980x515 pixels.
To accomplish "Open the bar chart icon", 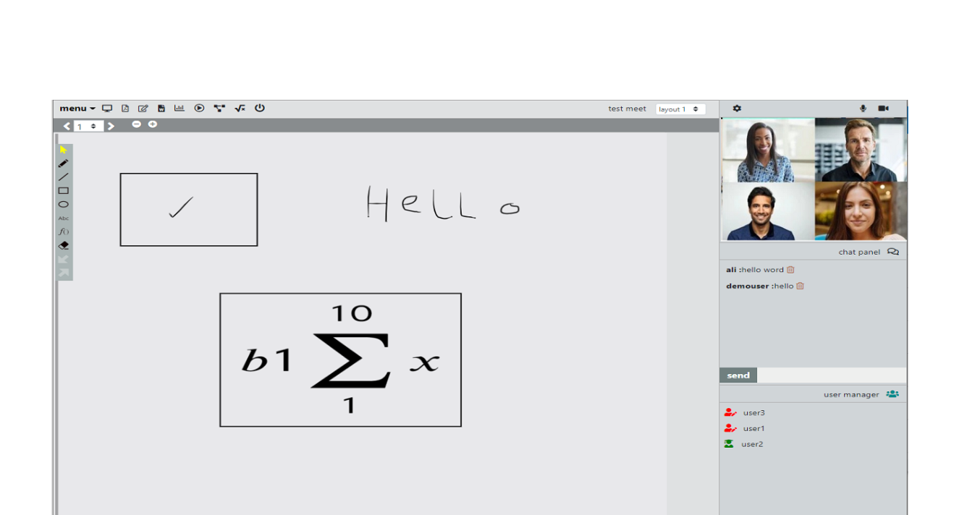I will [x=179, y=108].
